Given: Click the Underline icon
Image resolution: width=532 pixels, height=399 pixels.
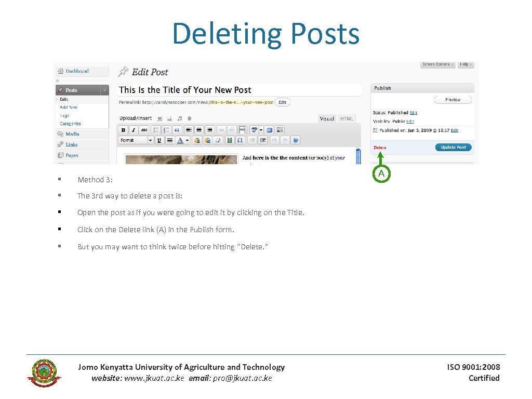Looking at the screenshot, I should (x=159, y=140).
